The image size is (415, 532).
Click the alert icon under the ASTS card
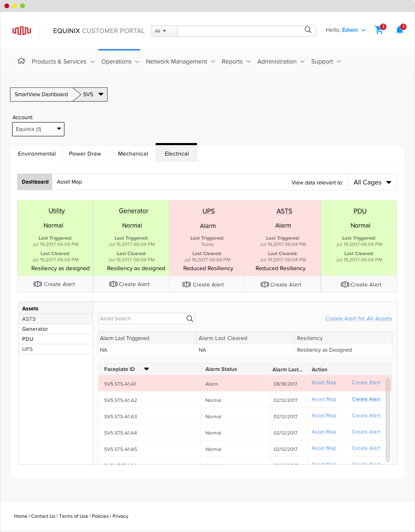pos(264,284)
